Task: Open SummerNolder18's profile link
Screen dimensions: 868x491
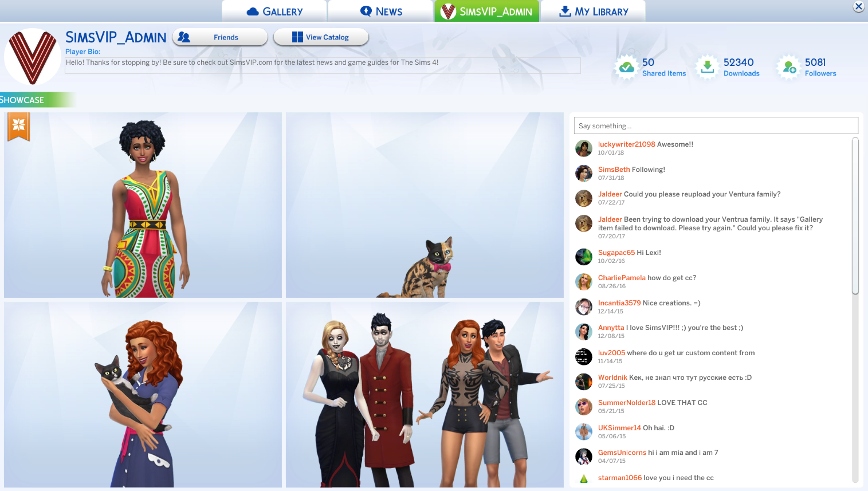Action: 627,403
